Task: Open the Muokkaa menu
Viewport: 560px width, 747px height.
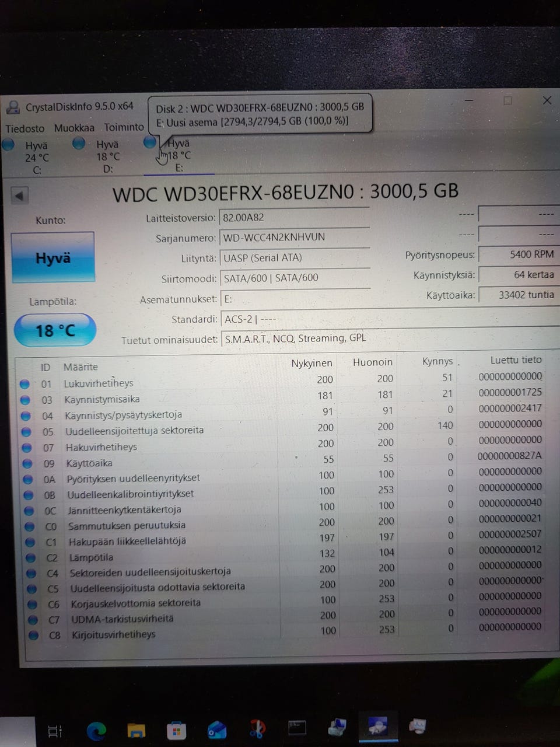Action: click(x=74, y=128)
